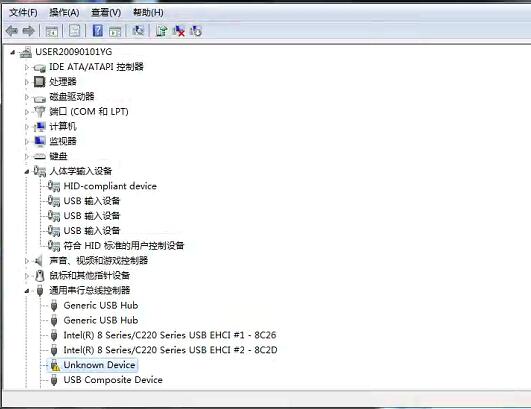Click the show/hide console tree icon
Viewport: 531px width, 409px height.
tap(52, 31)
